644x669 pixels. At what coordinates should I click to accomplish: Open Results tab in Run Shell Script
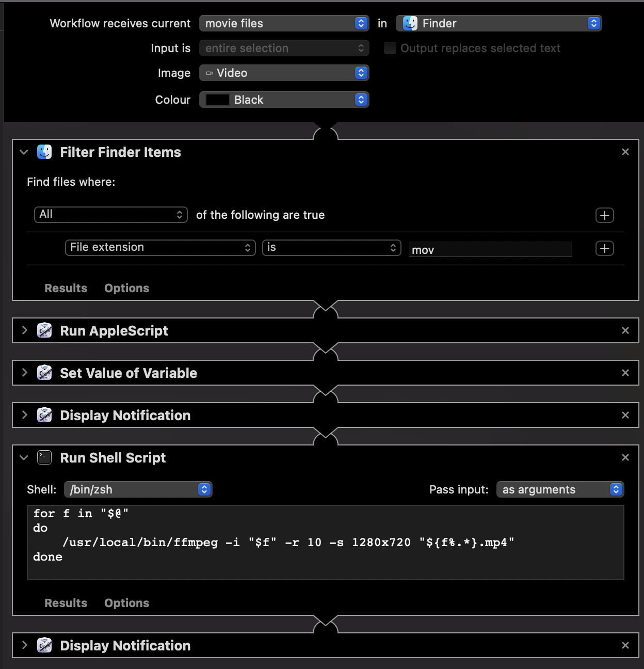click(66, 603)
